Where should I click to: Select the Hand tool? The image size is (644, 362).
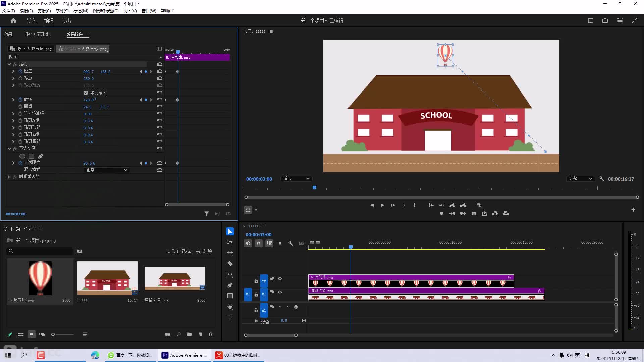(x=230, y=306)
